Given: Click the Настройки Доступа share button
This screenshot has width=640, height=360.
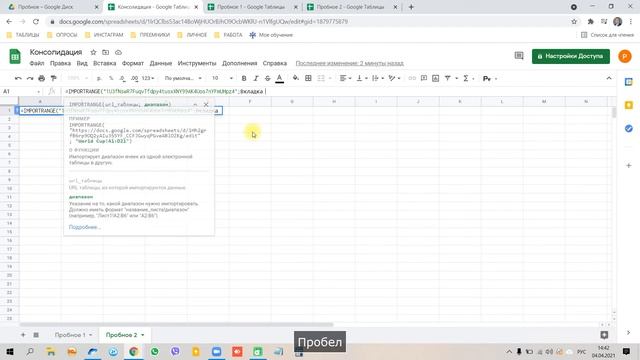Looking at the screenshot, I should [x=571, y=56].
